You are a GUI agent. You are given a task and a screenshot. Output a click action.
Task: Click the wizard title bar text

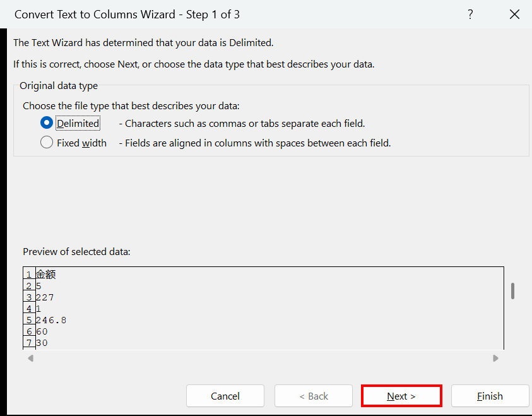127,15
